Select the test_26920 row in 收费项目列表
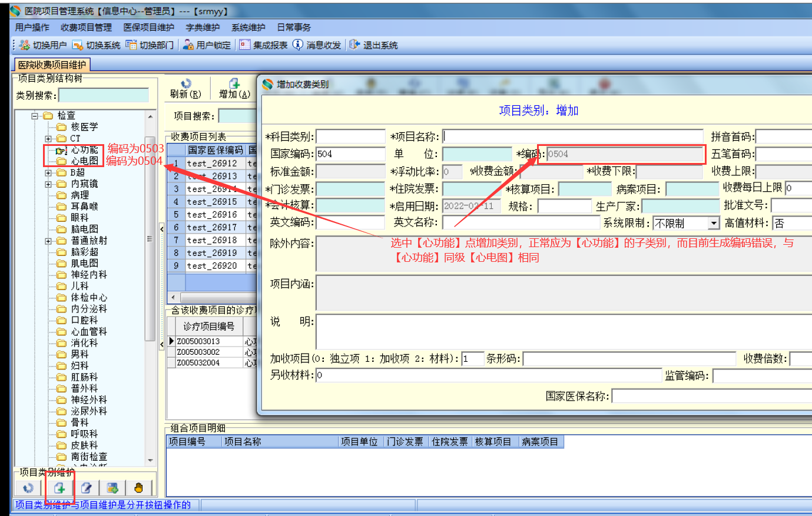812x516 pixels. [x=212, y=266]
